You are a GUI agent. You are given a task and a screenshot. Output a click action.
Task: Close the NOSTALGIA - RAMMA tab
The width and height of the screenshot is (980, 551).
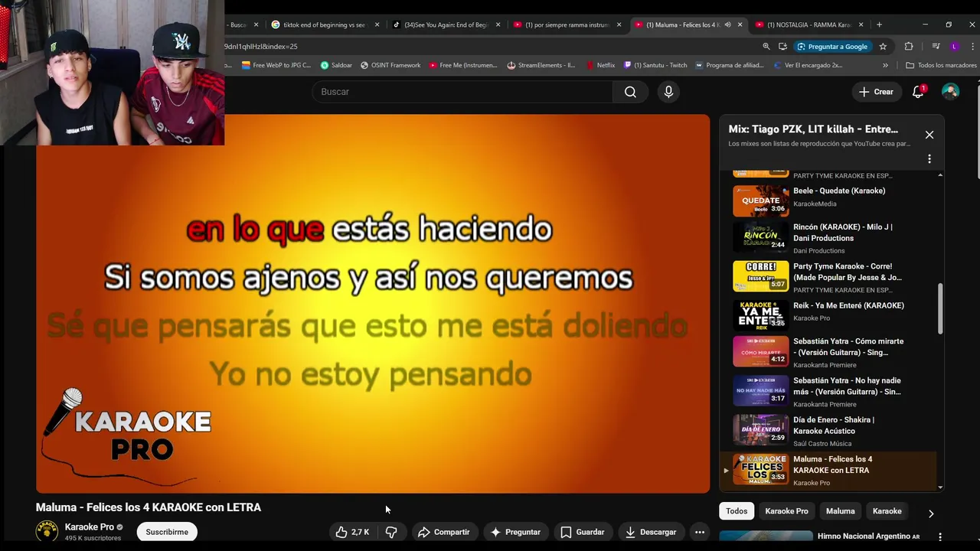pos(861,24)
